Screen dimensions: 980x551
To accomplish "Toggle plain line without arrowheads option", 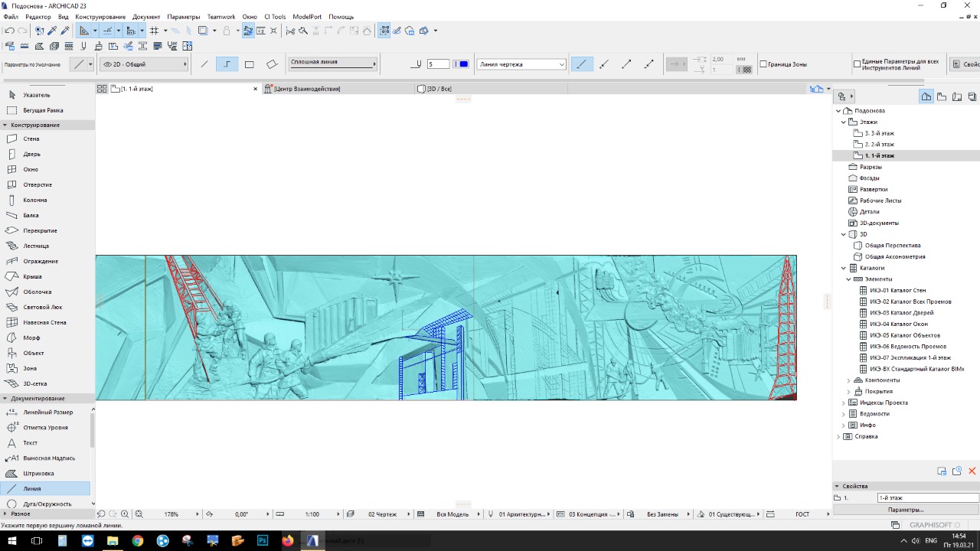I will (582, 64).
